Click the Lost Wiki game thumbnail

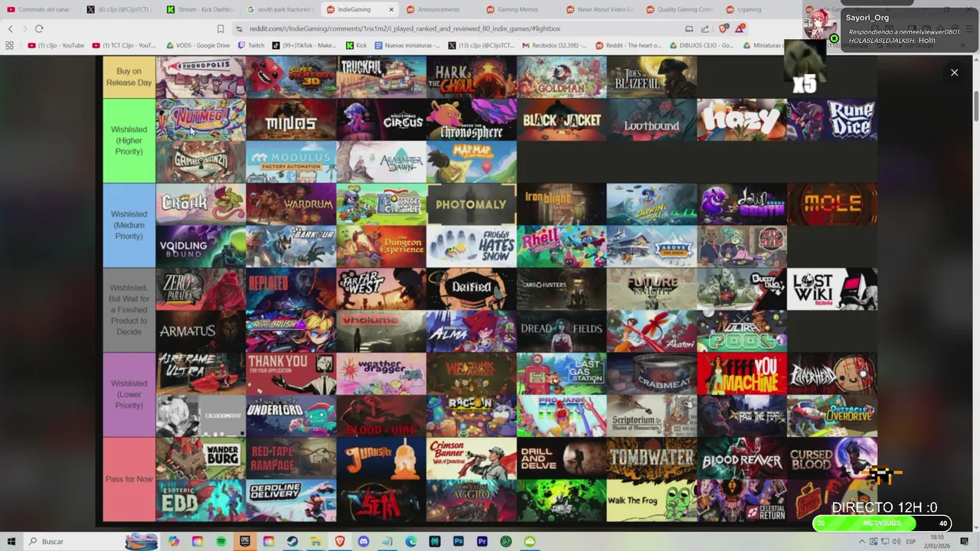832,289
